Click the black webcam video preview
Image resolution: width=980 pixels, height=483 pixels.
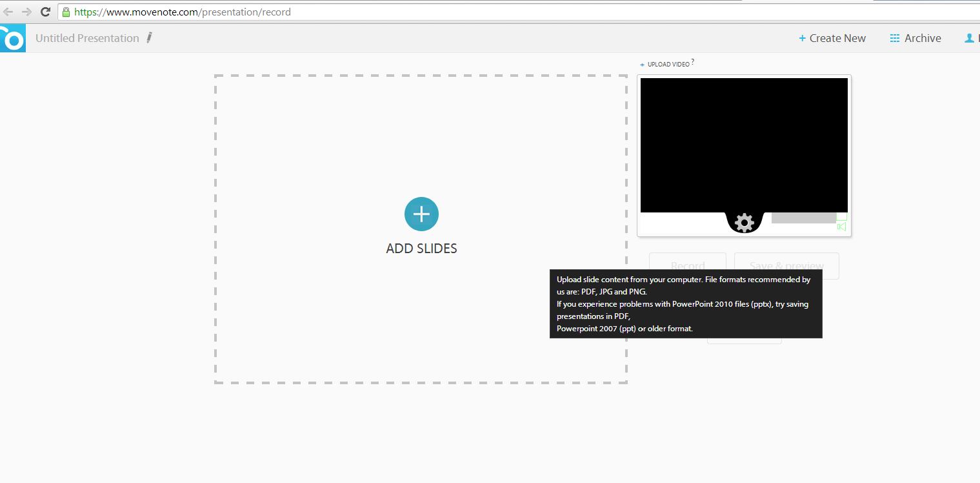click(744, 145)
